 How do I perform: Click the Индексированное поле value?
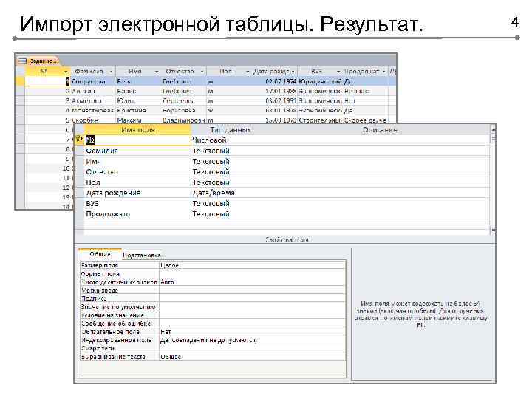[253, 340]
